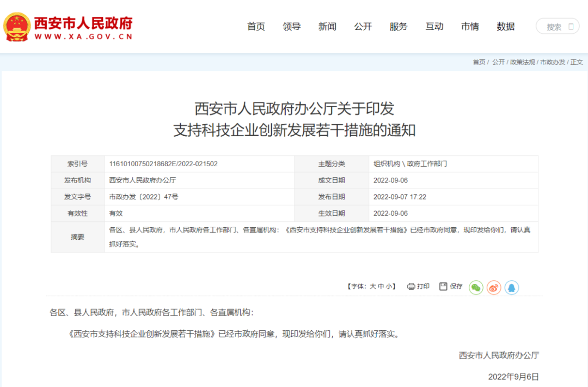Open the 公开 navigation menu
The image size is (588, 387).
pyautogui.click(x=363, y=26)
